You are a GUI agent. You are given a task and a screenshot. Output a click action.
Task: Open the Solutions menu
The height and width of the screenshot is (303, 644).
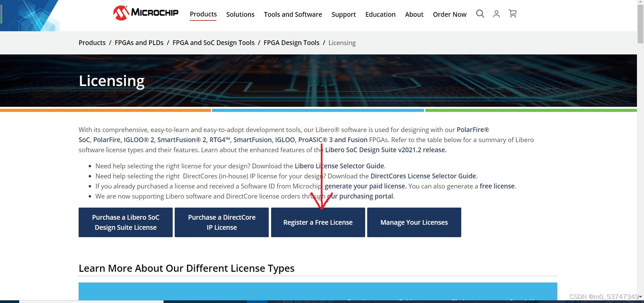[240, 14]
